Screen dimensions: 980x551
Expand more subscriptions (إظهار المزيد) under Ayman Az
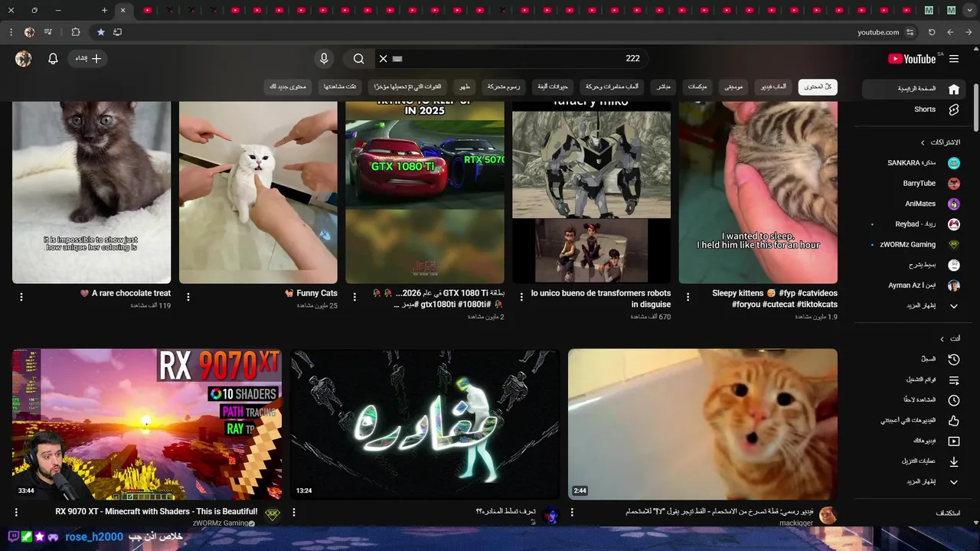tap(915, 306)
